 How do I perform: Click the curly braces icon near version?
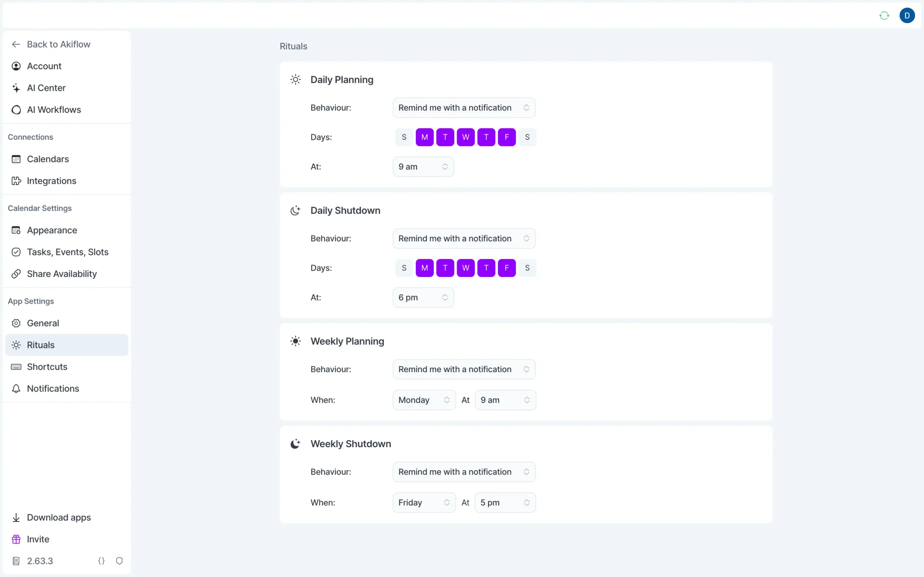pos(101,560)
